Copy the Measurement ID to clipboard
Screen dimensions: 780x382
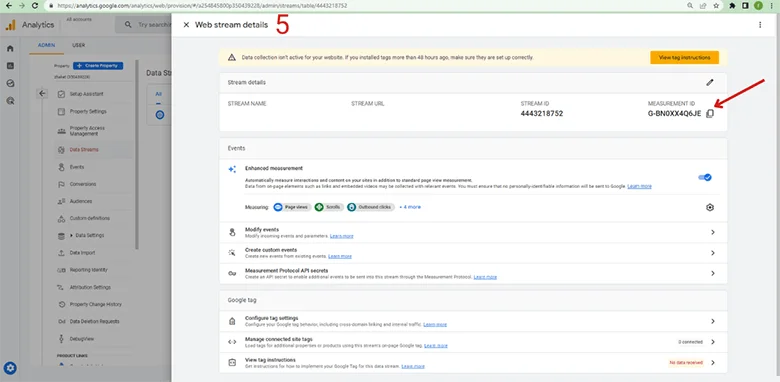[710, 113]
